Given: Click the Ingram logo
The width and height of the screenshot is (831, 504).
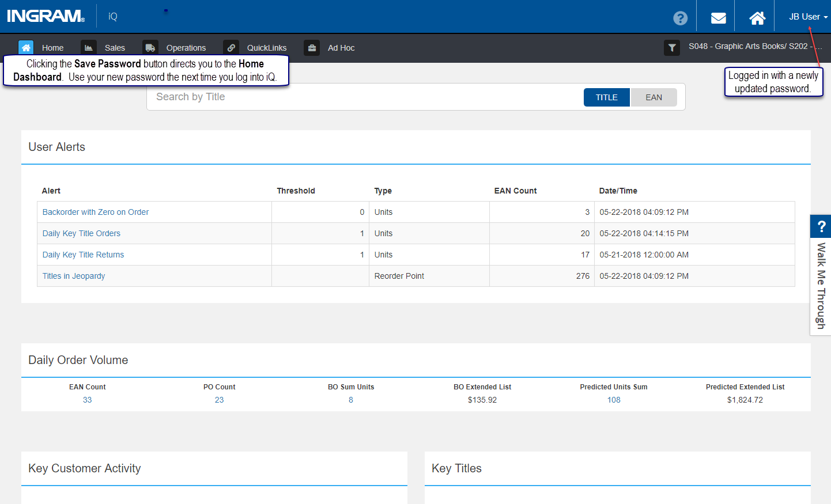Looking at the screenshot, I should pyautogui.click(x=45, y=16).
